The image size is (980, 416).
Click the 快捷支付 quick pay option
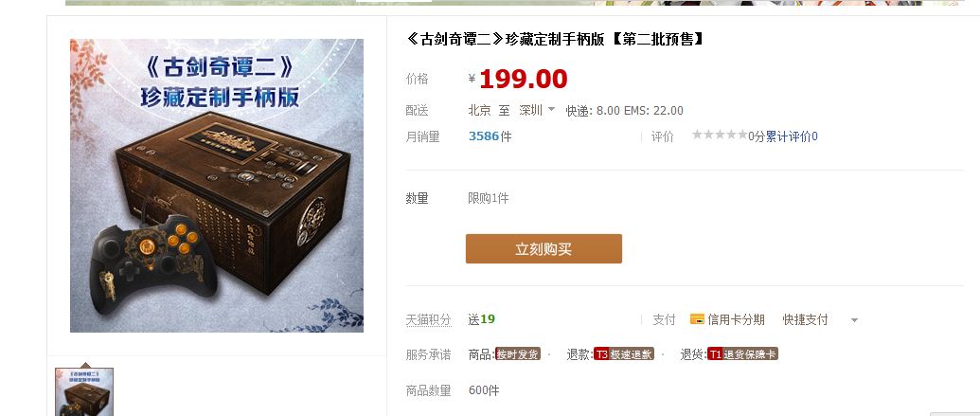point(805,319)
